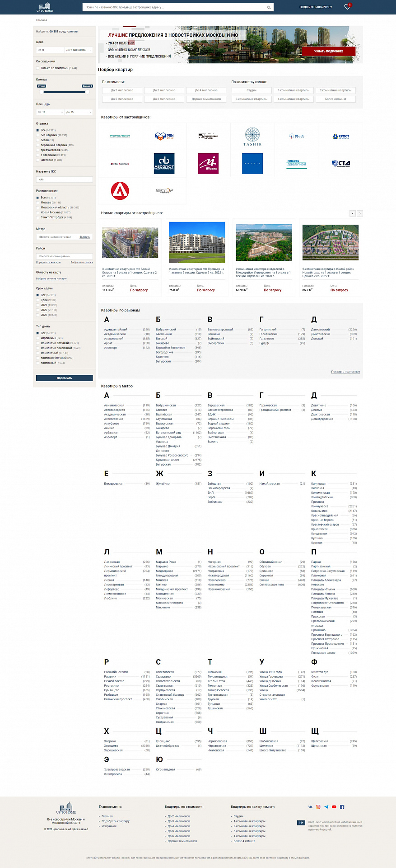Screen dimensions: 396x868
Task: Check 'кирпичный' house type
Action: click(x=38, y=338)
